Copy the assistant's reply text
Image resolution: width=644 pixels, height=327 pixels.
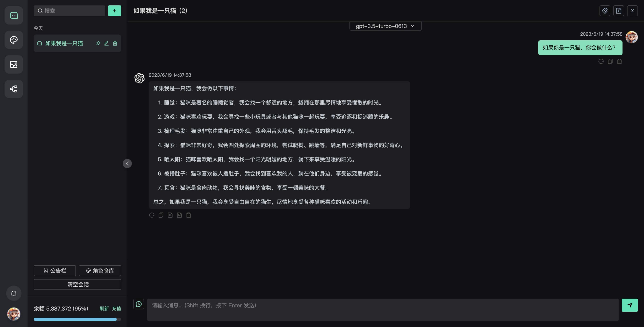161,215
